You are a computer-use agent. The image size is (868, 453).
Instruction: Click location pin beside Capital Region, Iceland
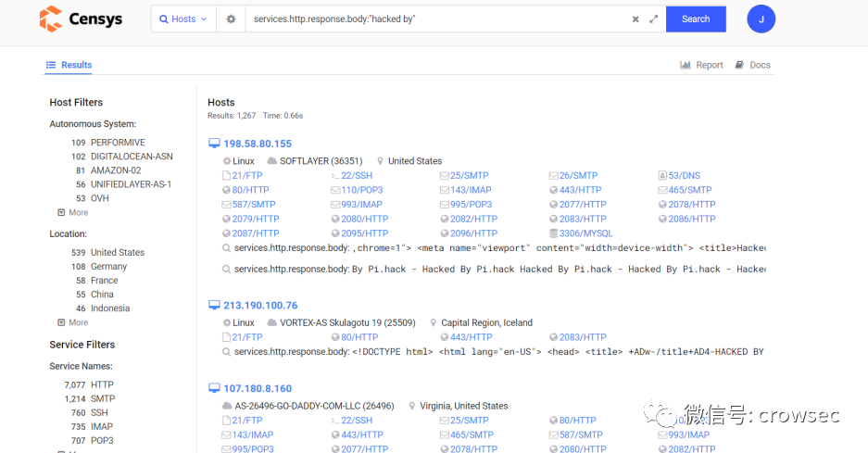[433, 323]
